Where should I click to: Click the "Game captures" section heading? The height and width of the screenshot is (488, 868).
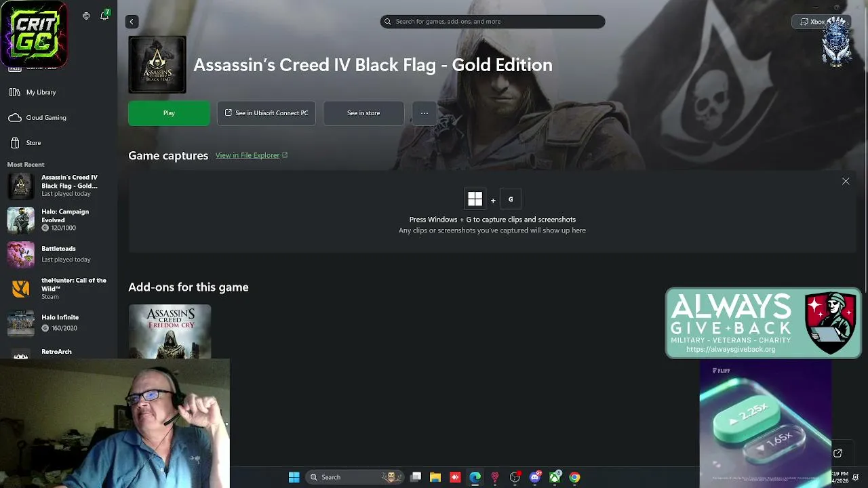click(x=168, y=156)
